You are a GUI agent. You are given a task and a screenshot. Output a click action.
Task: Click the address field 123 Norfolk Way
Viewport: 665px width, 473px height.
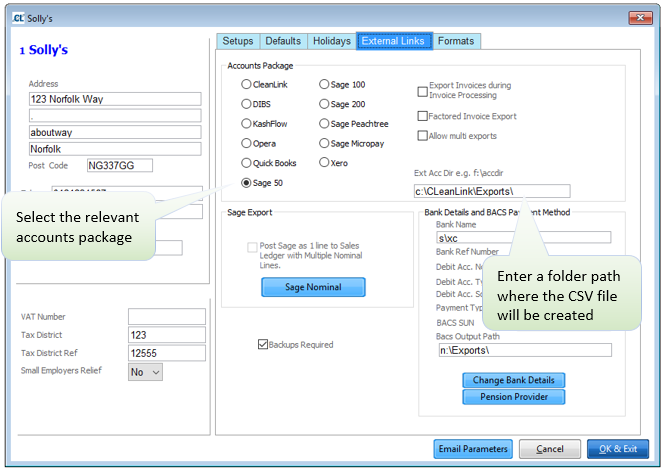pos(115,99)
